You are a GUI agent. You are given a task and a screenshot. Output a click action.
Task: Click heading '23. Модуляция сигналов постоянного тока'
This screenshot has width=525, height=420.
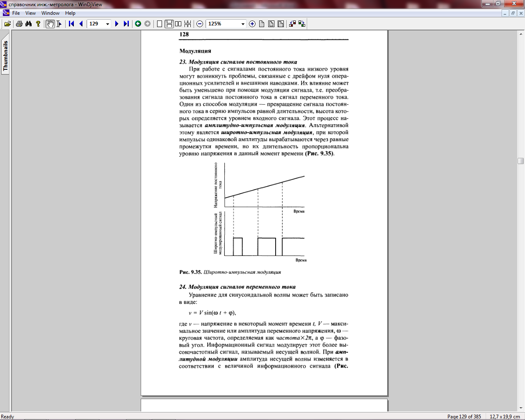238,62
